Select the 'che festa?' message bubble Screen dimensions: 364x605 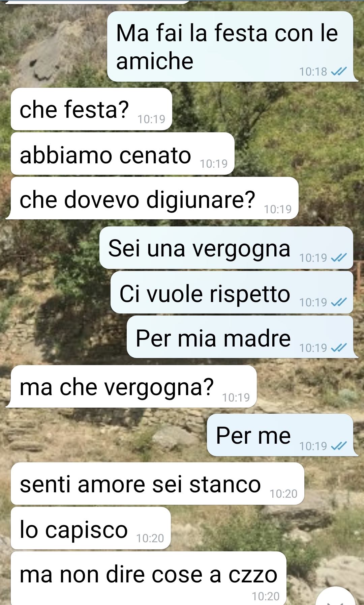pyautogui.click(x=91, y=109)
